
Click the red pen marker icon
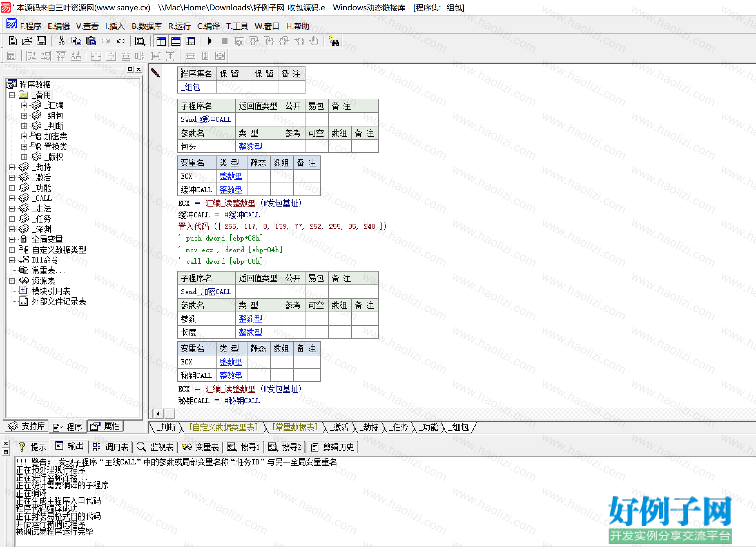click(x=155, y=73)
